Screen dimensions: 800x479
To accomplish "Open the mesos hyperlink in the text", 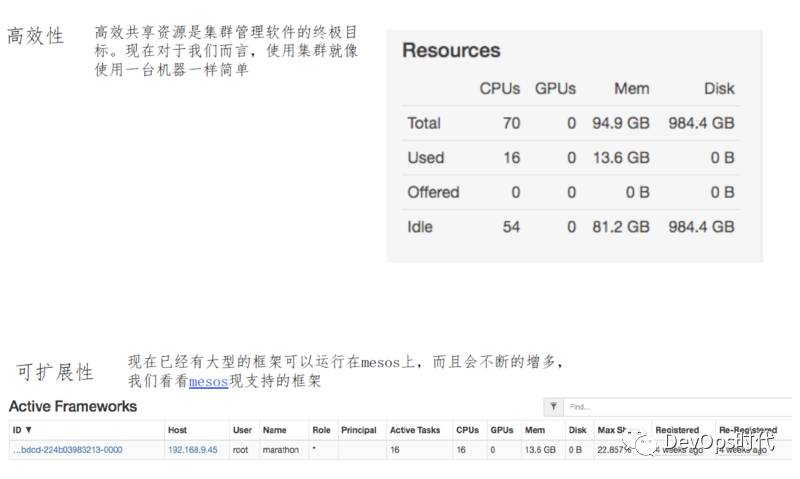I will coord(208,381).
